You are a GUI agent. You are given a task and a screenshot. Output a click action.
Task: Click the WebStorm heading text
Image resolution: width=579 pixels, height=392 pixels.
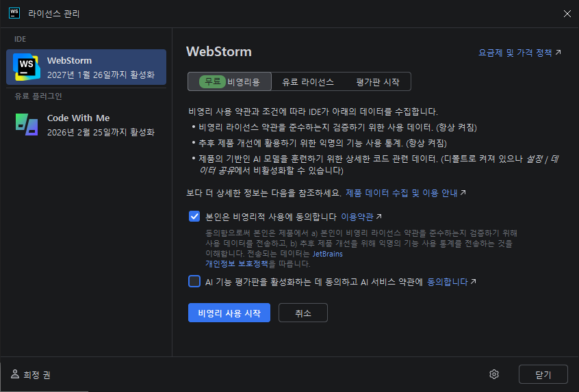[219, 52]
